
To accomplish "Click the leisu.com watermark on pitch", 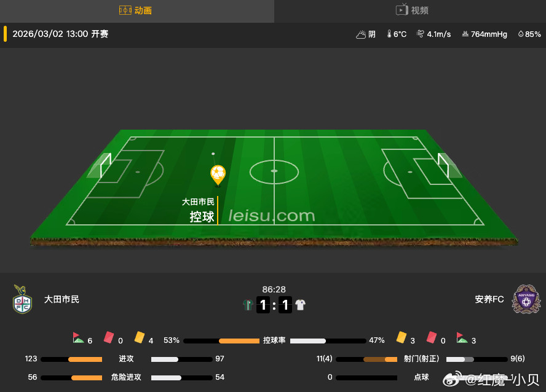I will point(272,216).
